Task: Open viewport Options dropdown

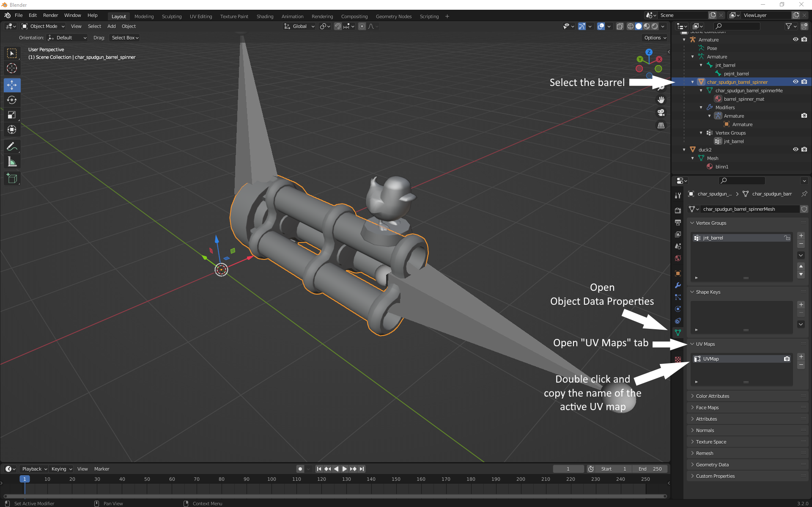Action: pyautogui.click(x=655, y=38)
